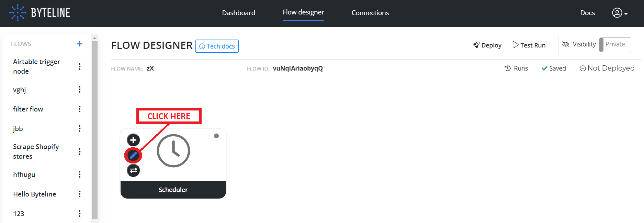Start a Test Run
This screenshot has height=223, width=644.
click(x=529, y=45)
